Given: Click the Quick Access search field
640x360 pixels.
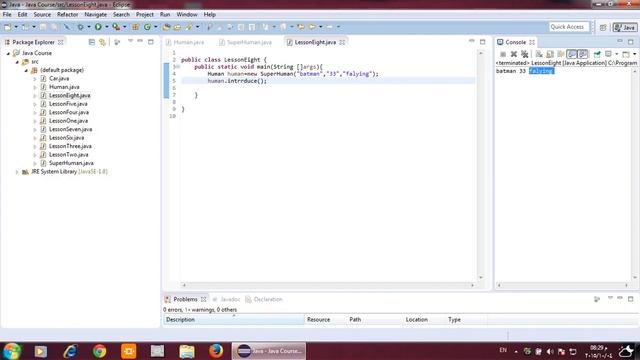Looking at the screenshot, I should click(x=569, y=27).
